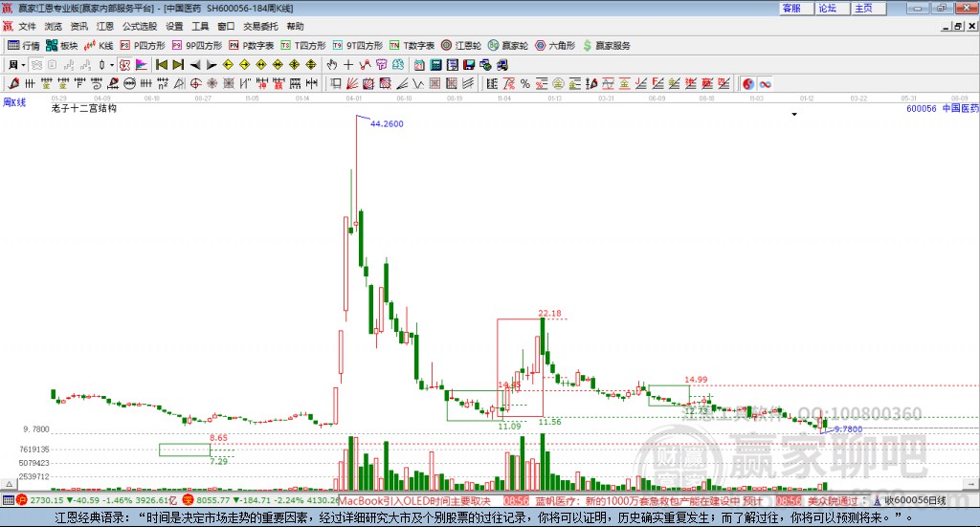Viewport: 980px width, 527px height.
Task: Open the 浏览 menu
Action: point(54,26)
